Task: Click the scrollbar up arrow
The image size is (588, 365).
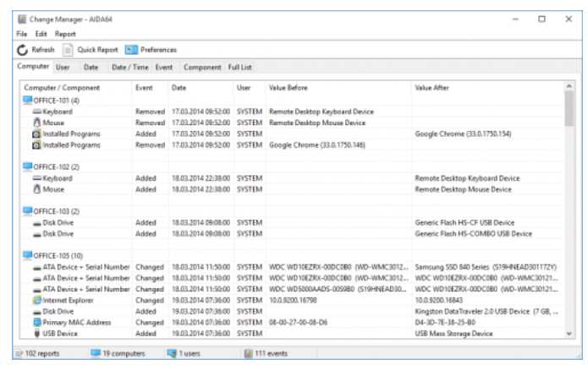Action: (x=569, y=86)
